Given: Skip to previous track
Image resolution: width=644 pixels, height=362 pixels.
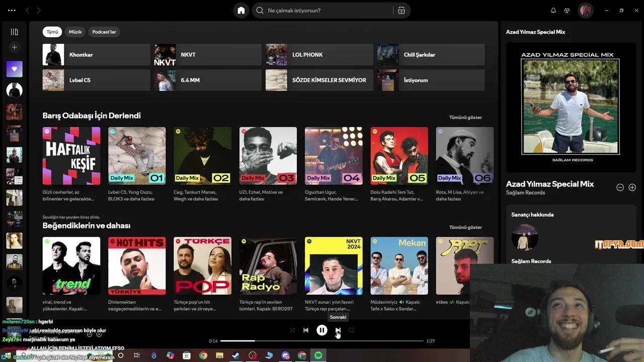Looking at the screenshot, I should (x=306, y=330).
